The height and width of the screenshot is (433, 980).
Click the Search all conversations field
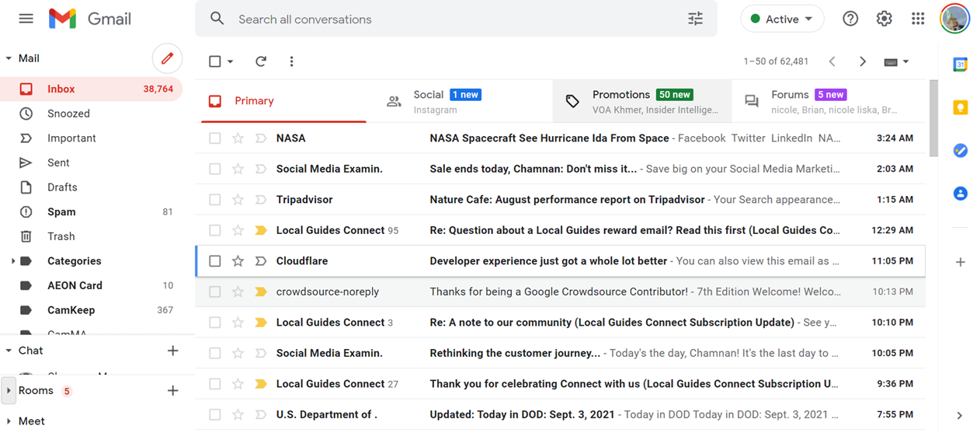click(450, 19)
